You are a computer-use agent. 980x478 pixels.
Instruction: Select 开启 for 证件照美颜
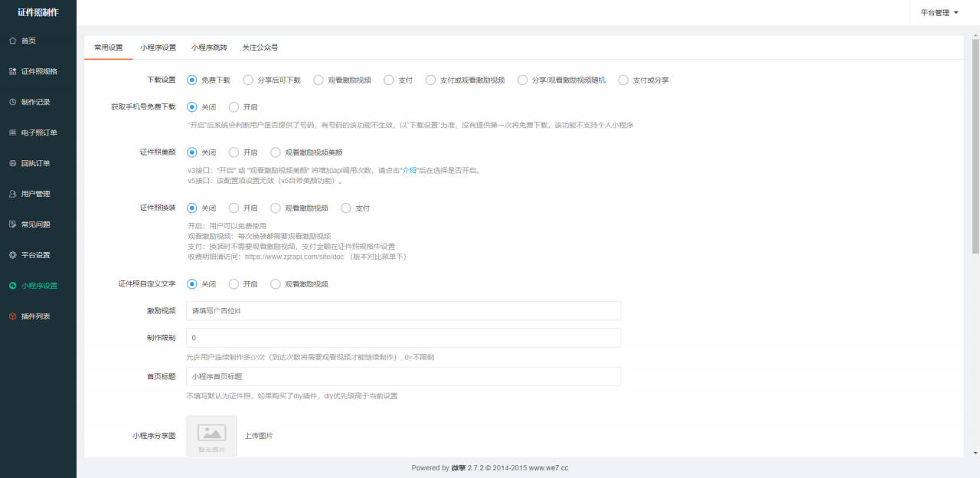click(234, 152)
